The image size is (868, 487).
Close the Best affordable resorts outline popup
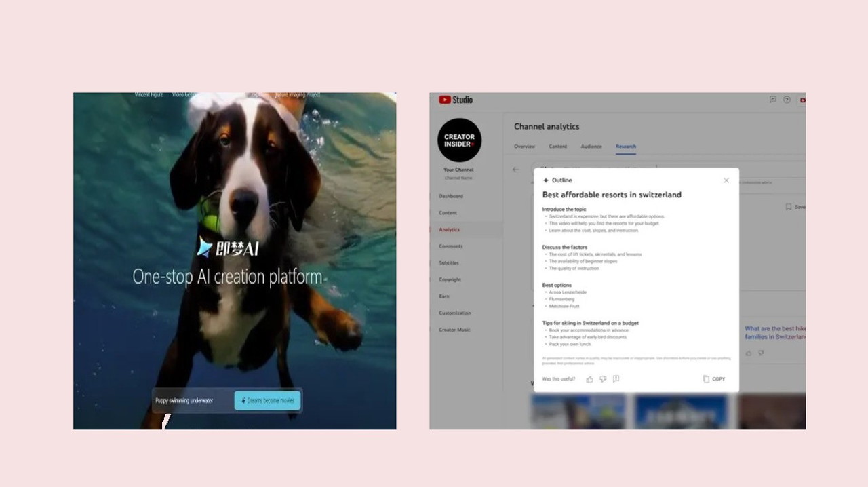tap(726, 180)
